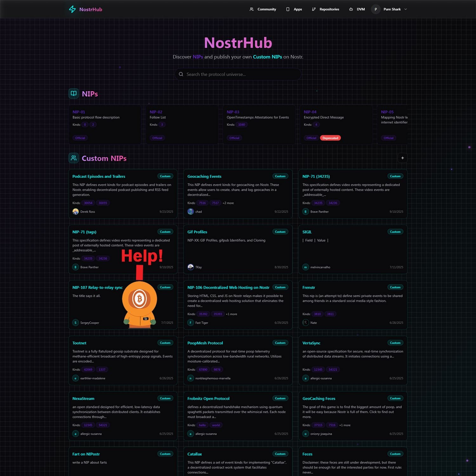Open the Community menu

coord(263,9)
